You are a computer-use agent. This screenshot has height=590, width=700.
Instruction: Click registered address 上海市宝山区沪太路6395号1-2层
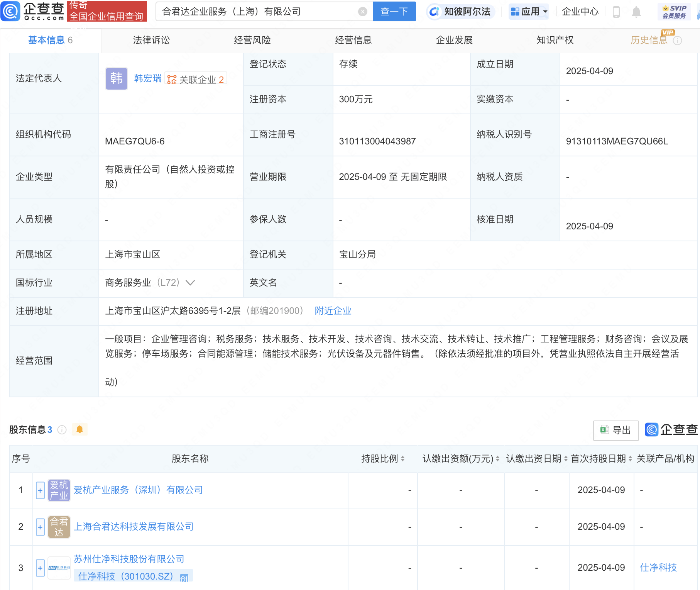[172, 311]
